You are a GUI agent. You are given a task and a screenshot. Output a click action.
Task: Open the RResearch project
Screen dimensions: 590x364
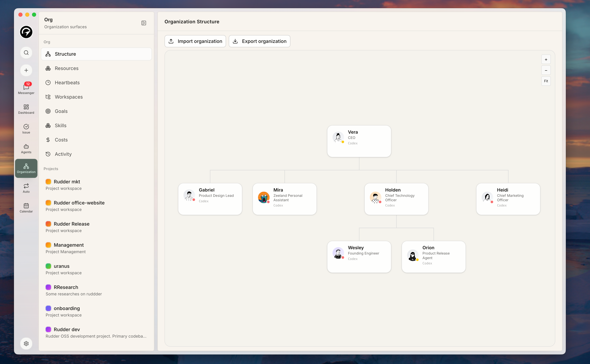(96, 290)
